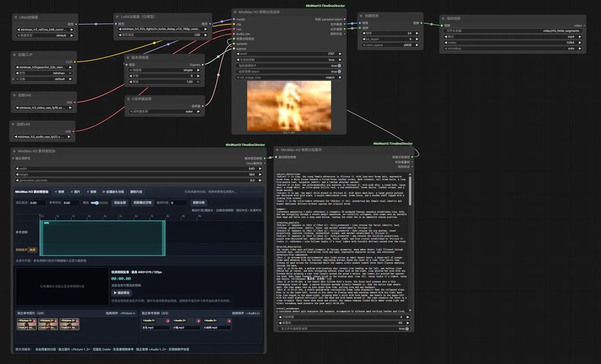Click the preview image in sampler node
601x364 pixels.
(289, 106)
